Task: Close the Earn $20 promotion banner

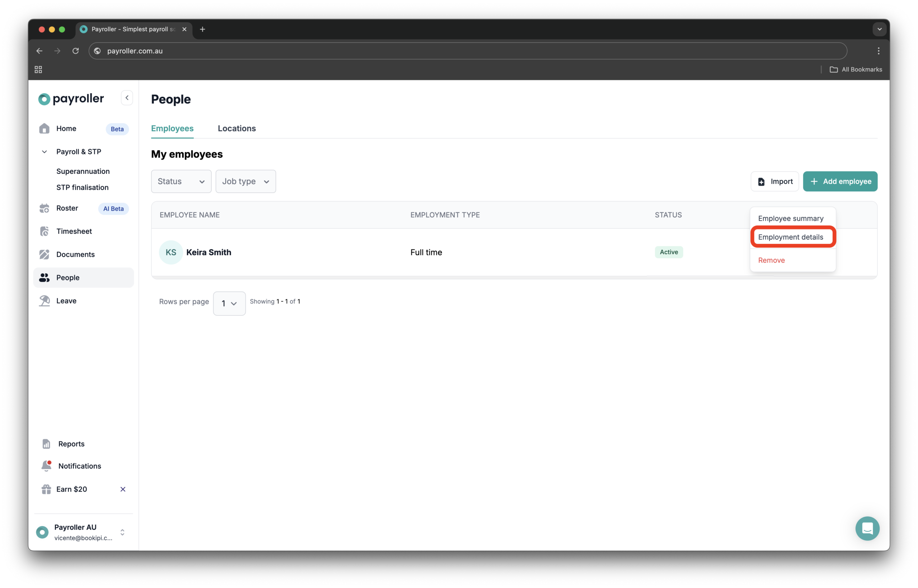Action: pyautogui.click(x=123, y=489)
